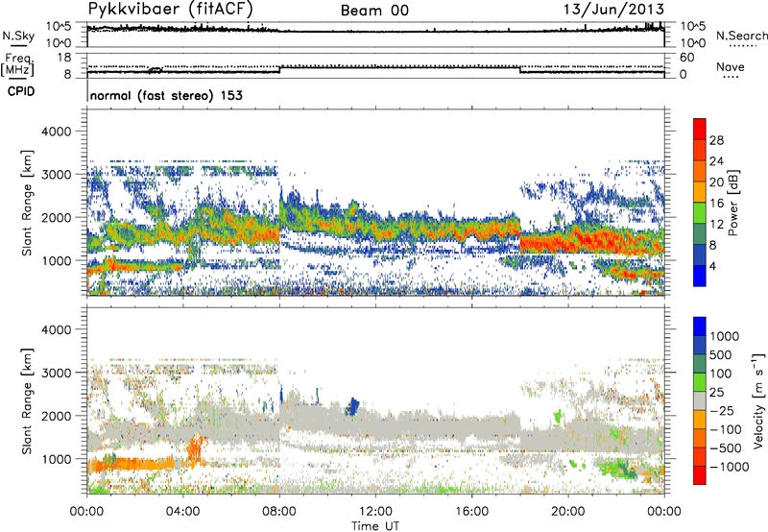Click the 'Velocity [m s-1]' colorbar label
This screenshot has width=768, height=532.
(x=758, y=400)
